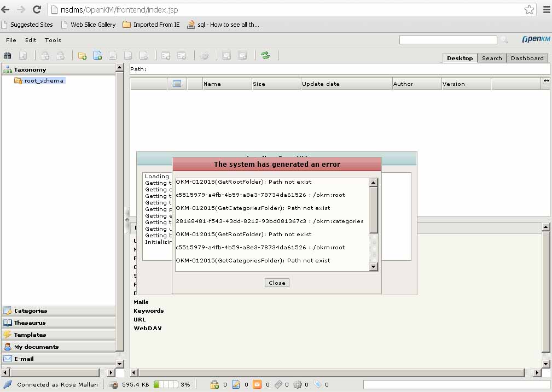Click the binoculars find icon in toolbar

tap(8, 55)
